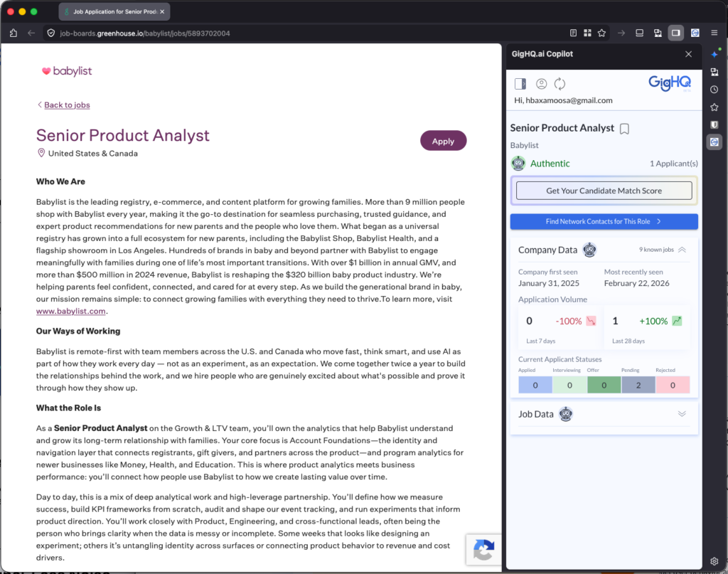This screenshot has width=728, height=574.
Task: Find Network Contacts for This Role
Action: click(x=604, y=221)
